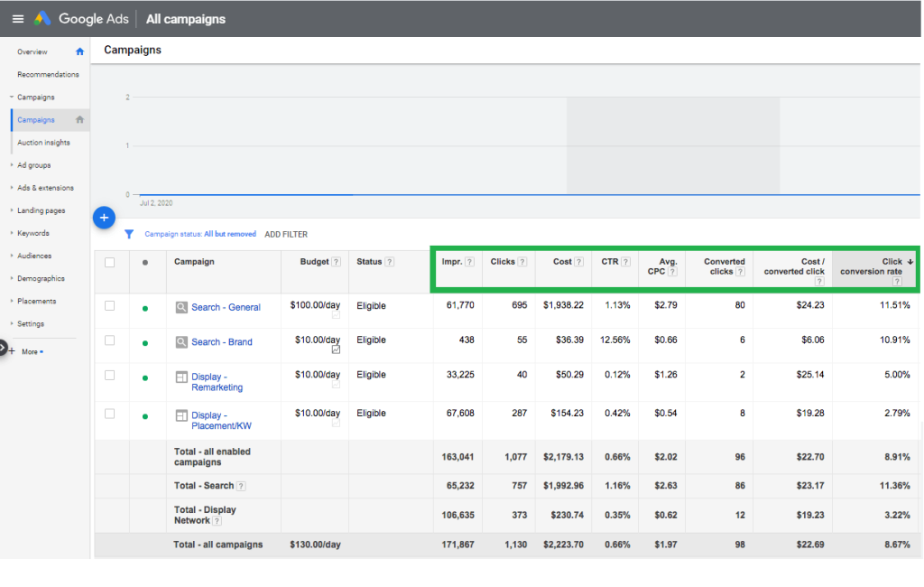Click More at bottom of sidebar
Screen dimensions: 924x587
point(30,351)
